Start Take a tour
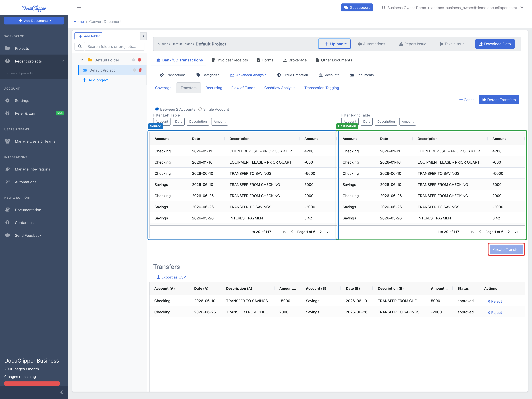The height and width of the screenshot is (399, 532). point(452,44)
